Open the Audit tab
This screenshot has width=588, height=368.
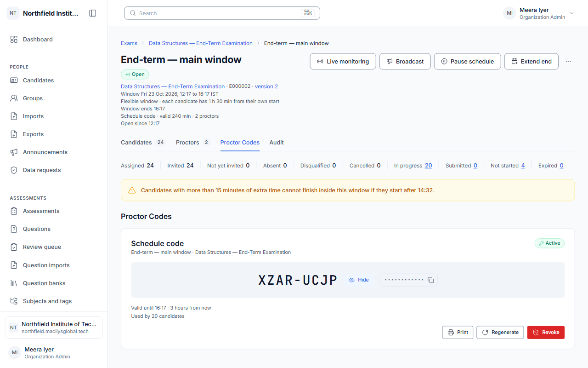277,143
